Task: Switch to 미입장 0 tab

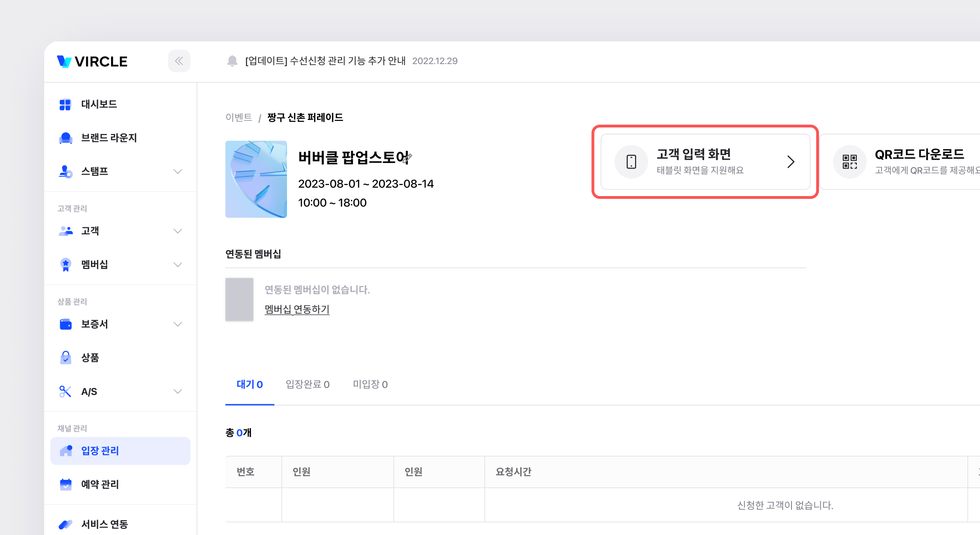Action: 370,384
